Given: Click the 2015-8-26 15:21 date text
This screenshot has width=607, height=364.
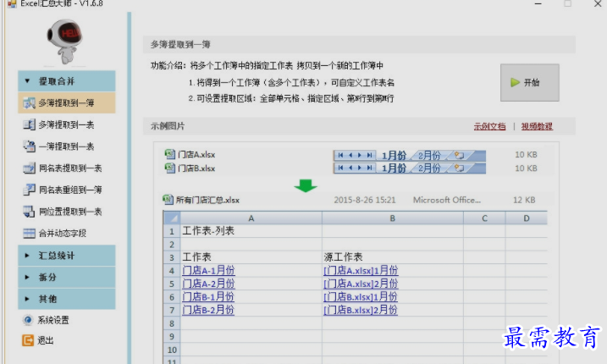Looking at the screenshot, I should tap(365, 200).
